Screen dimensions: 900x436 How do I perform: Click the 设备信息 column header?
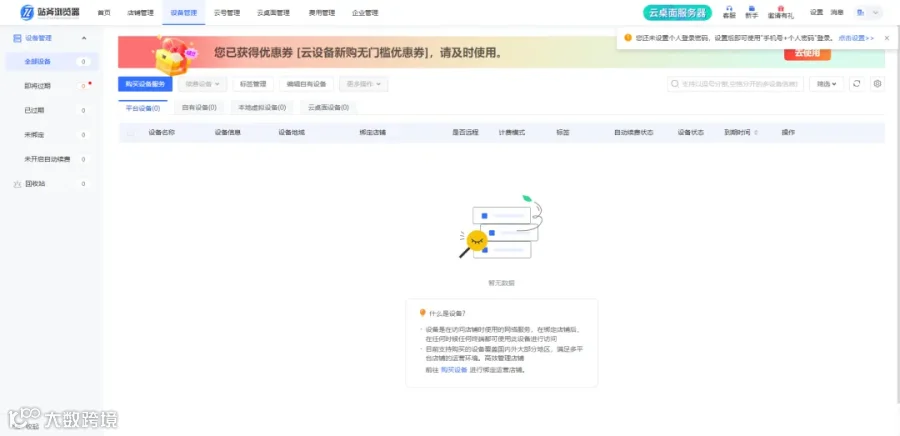pos(228,133)
